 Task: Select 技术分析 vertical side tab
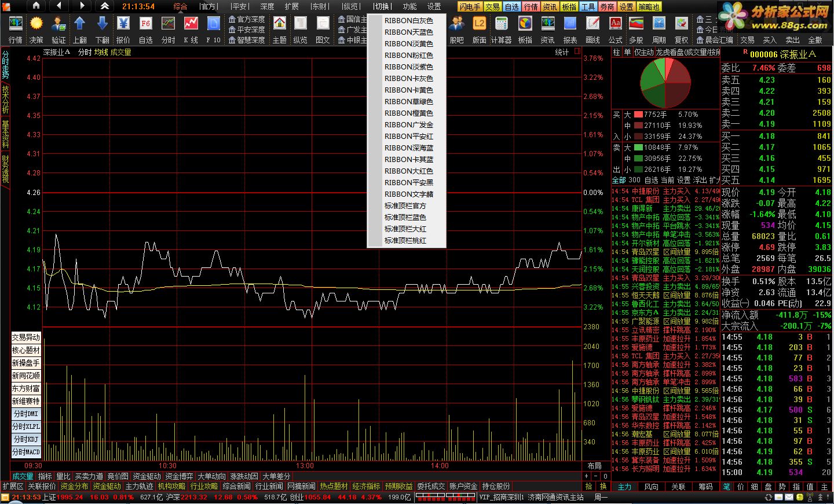5,100
